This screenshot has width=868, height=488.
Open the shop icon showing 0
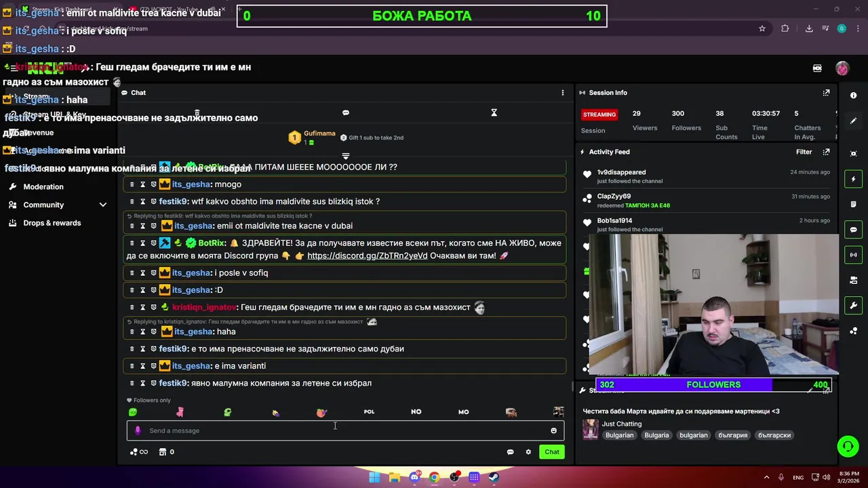tap(167, 452)
